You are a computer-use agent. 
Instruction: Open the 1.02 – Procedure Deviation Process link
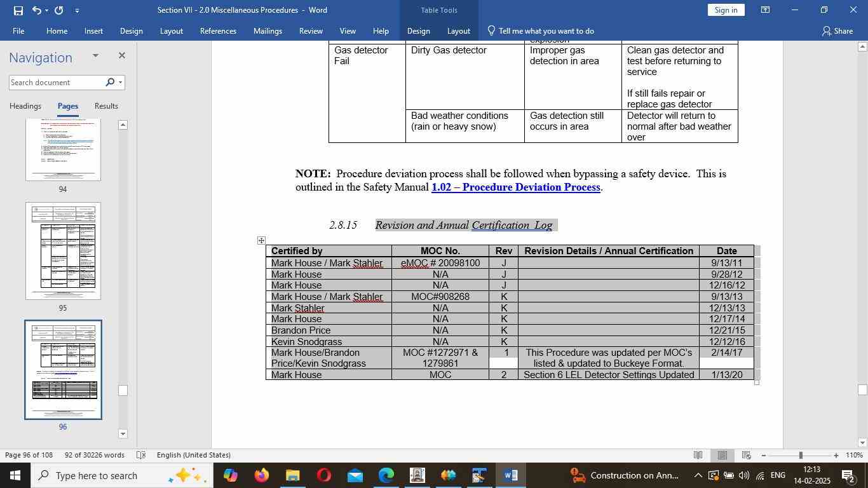[x=516, y=187]
